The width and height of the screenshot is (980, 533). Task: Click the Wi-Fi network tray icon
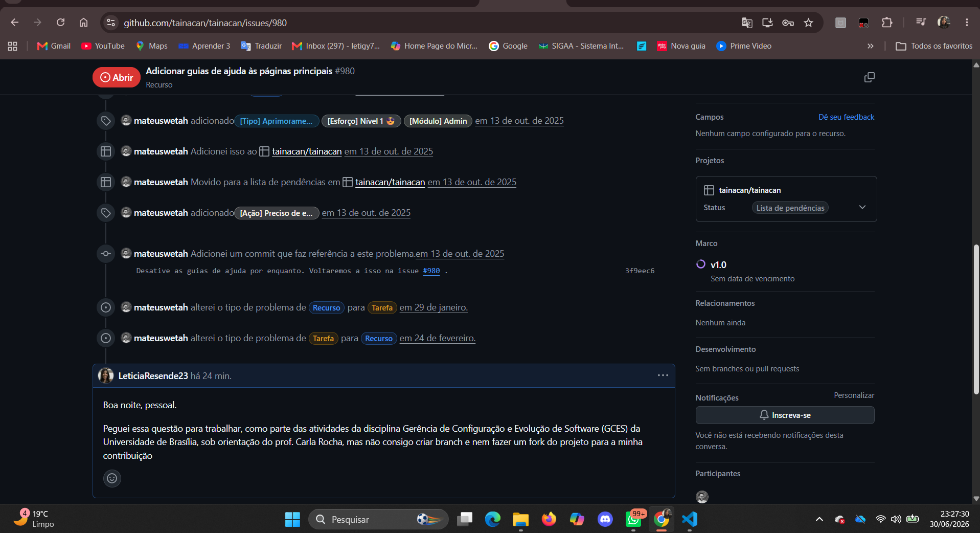(x=880, y=519)
